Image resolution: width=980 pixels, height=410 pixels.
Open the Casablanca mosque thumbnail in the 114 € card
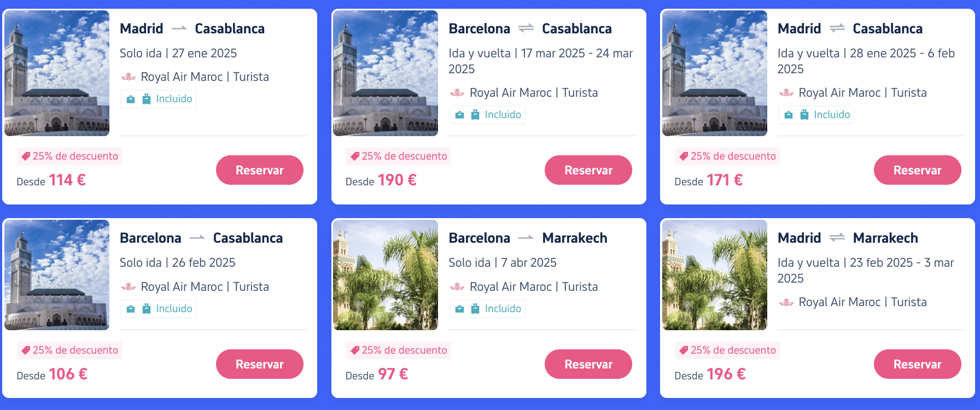click(x=57, y=73)
